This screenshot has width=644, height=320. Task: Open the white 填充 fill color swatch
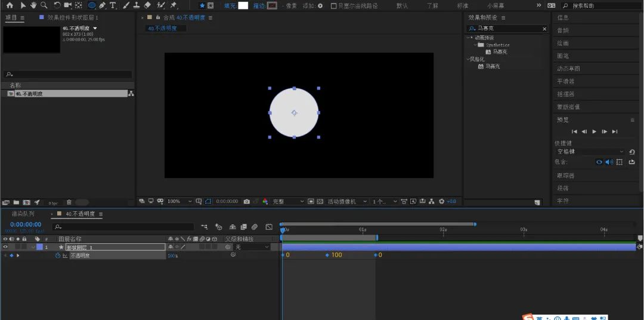[243, 6]
